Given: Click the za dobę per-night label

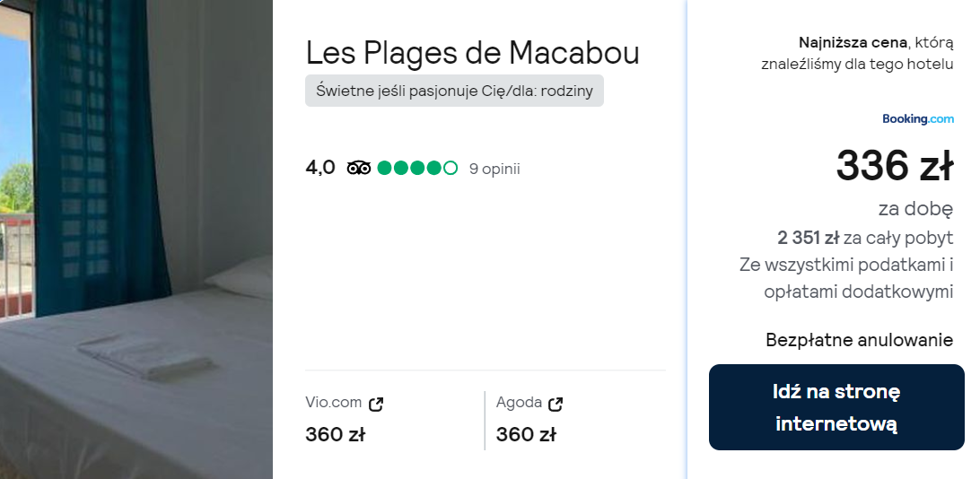Looking at the screenshot, I should (915, 209).
